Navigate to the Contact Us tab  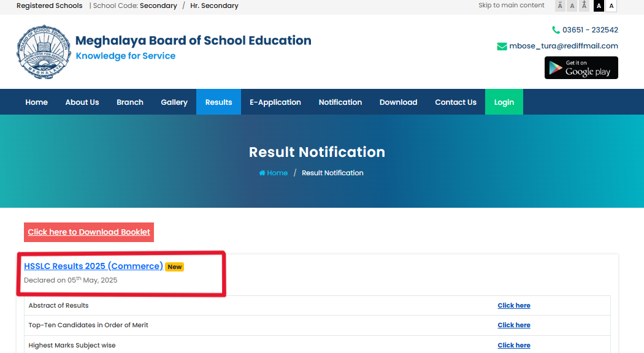coord(456,102)
